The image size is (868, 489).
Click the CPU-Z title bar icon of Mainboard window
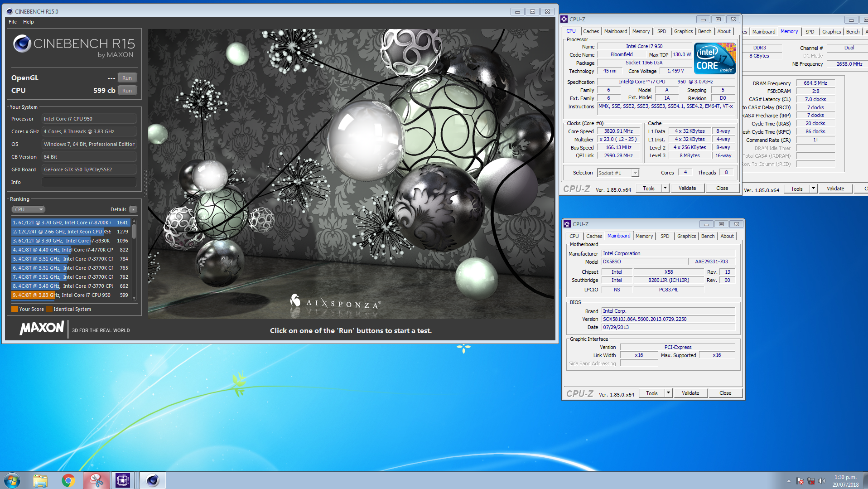[x=567, y=224]
